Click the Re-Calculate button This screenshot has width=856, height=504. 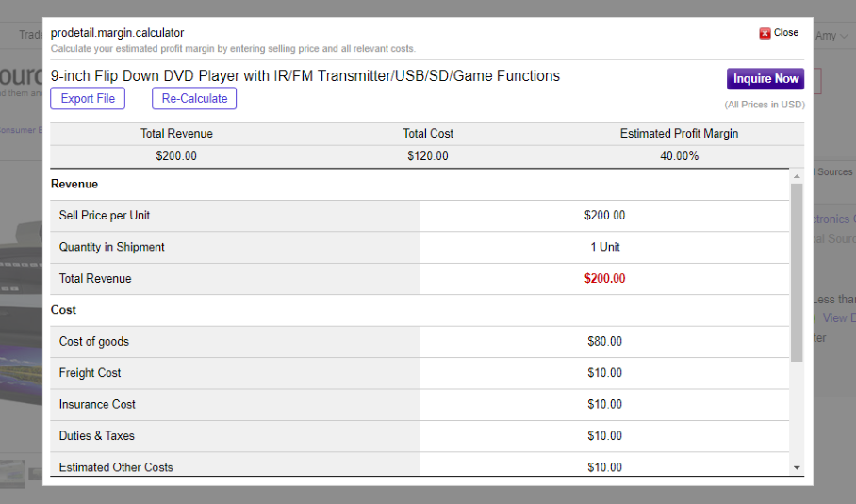point(194,98)
